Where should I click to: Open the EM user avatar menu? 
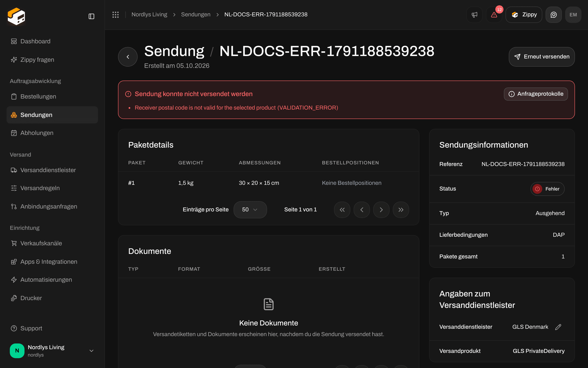point(573,15)
